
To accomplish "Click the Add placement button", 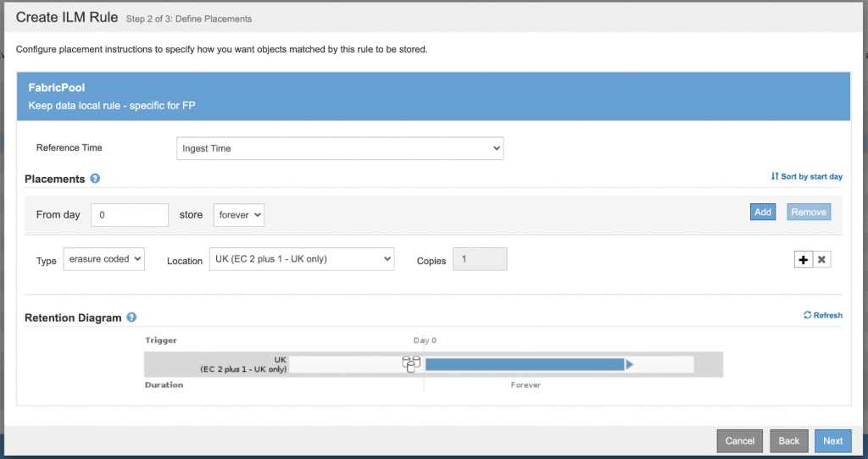I will point(762,212).
